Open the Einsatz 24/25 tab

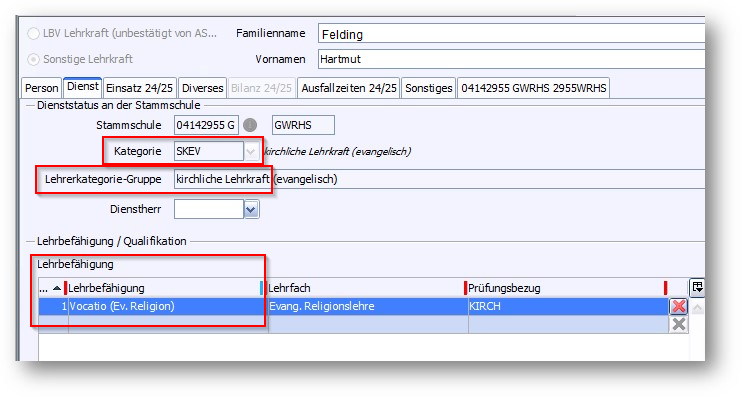pyautogui.click(x=140, y=88)
